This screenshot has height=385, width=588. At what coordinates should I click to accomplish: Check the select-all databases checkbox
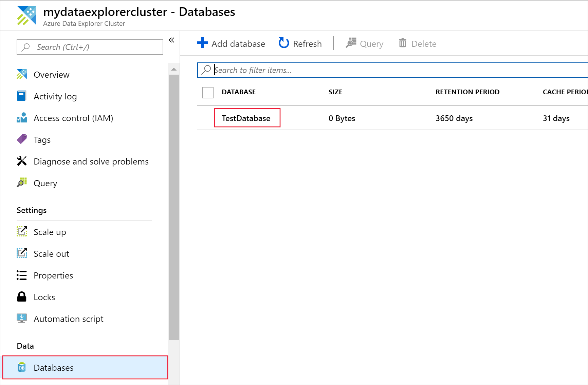[207, 92]
